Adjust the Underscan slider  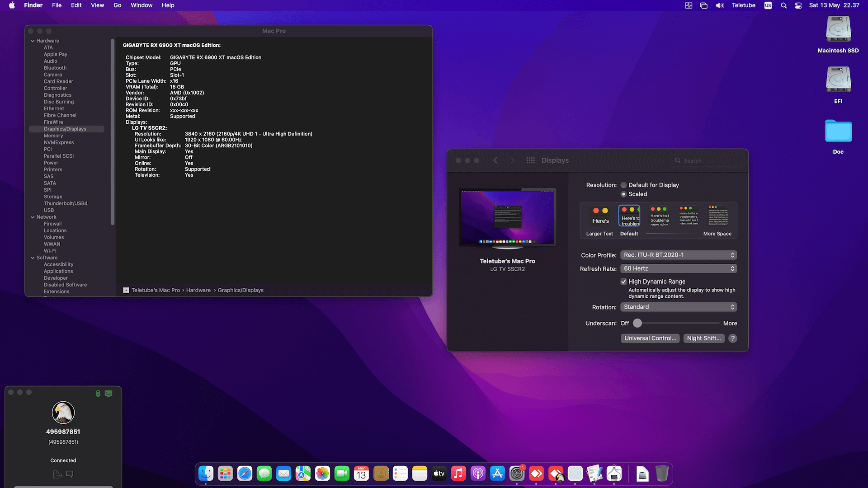[637, 324]
